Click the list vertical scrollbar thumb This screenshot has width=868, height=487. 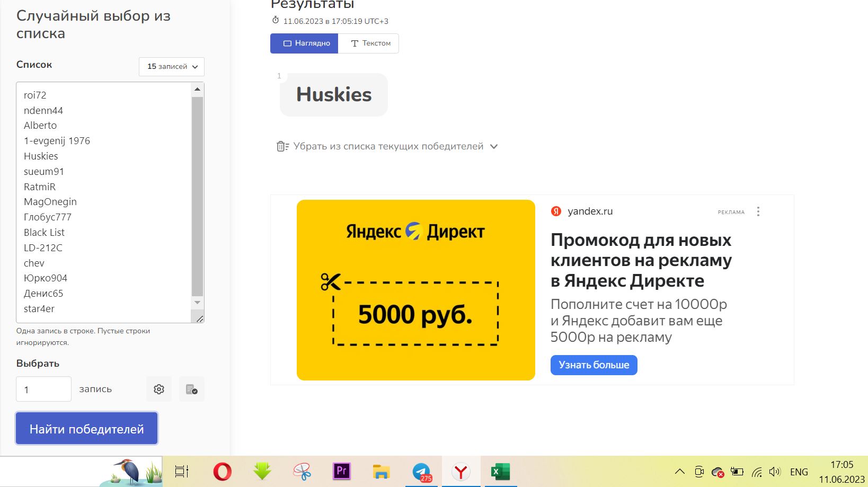click(197, 196)
